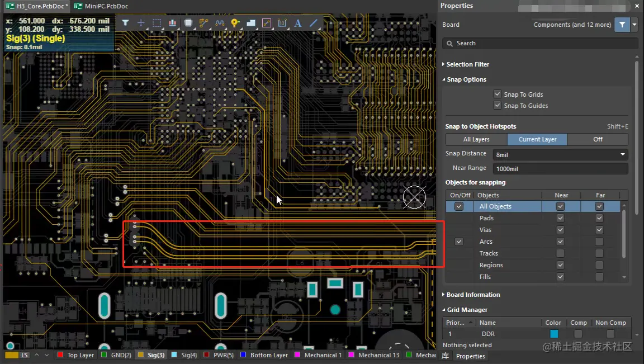Viewport: 644px width, 364px height.
Task: Select the Place Via tool
Action: pos(235,23)
